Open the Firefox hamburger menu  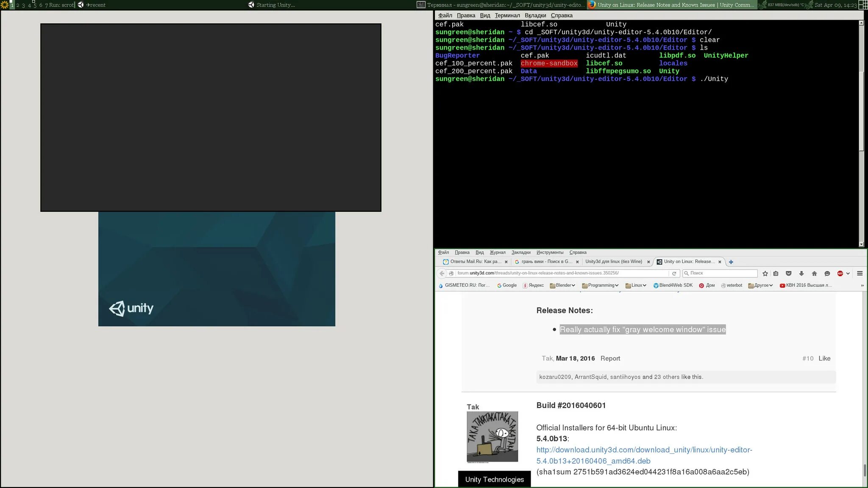tap(860, 274)
